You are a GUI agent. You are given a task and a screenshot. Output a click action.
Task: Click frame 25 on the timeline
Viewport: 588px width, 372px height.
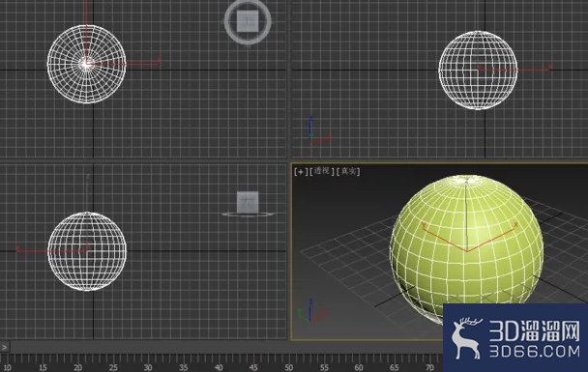pos(113,367)
